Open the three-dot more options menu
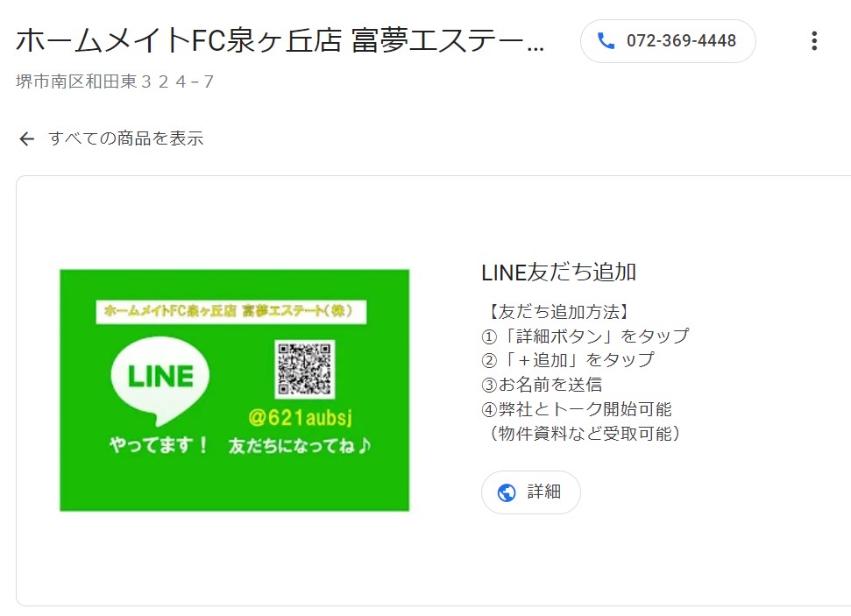Screen dimensions: 851x616 click(x=814, y=40)
